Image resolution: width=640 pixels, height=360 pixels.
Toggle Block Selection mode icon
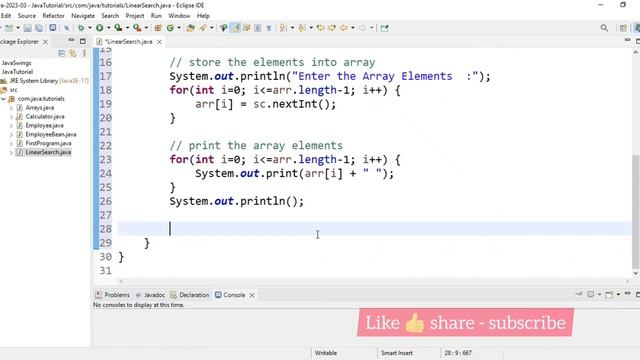(x=258, y=28)
